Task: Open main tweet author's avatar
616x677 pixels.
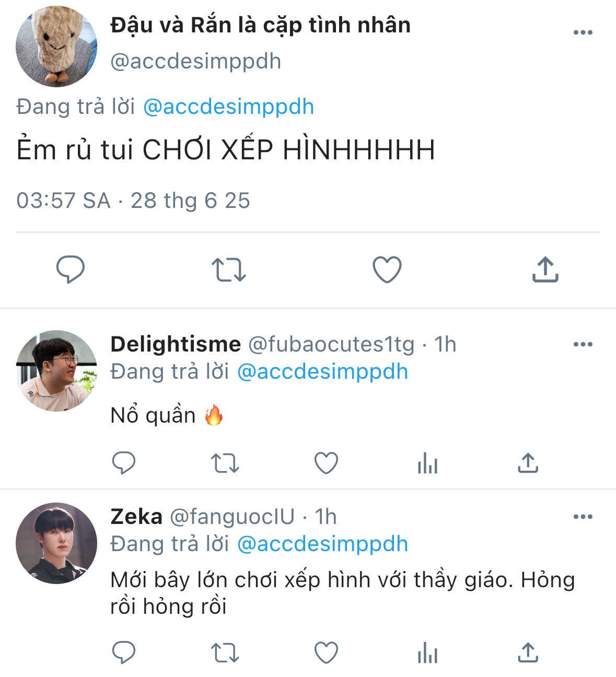Action: click(56, 46)
